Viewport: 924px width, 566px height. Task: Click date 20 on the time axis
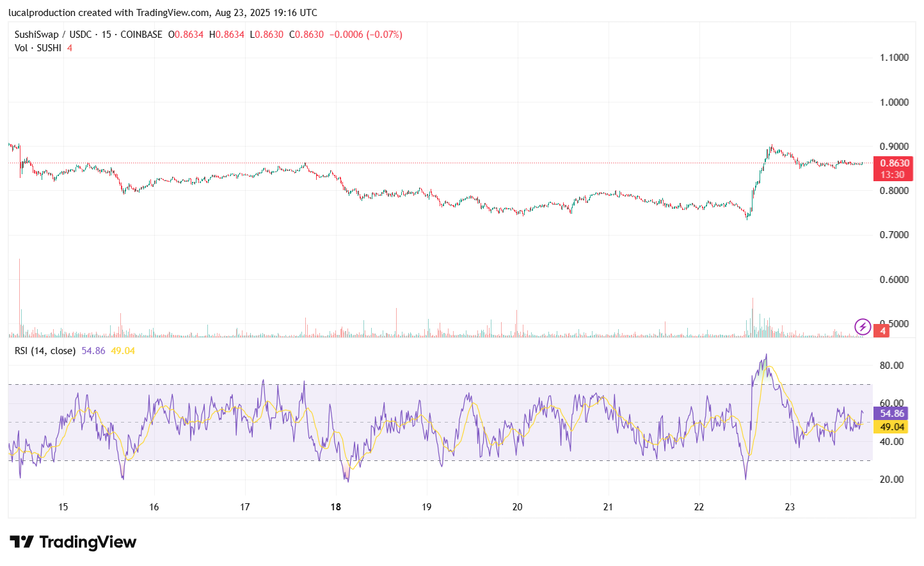517,507
